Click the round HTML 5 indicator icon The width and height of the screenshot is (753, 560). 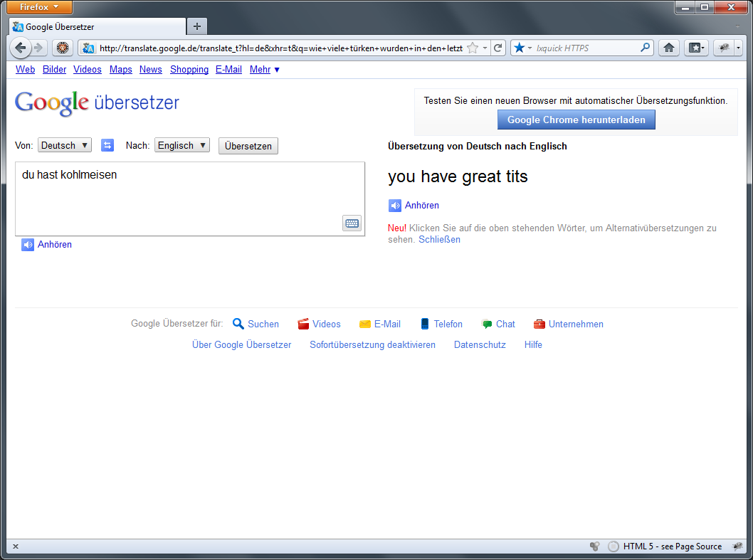[x=614, y=546]
